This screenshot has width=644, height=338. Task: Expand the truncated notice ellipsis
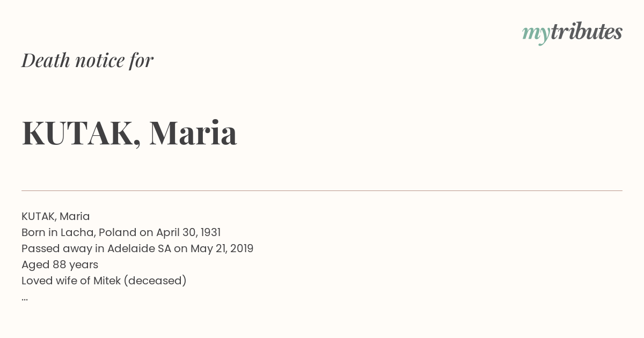(x=25, y=298)
